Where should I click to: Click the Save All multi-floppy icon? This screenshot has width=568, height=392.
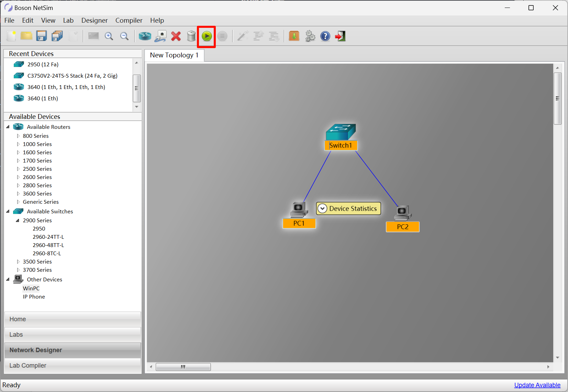point(57,36)
